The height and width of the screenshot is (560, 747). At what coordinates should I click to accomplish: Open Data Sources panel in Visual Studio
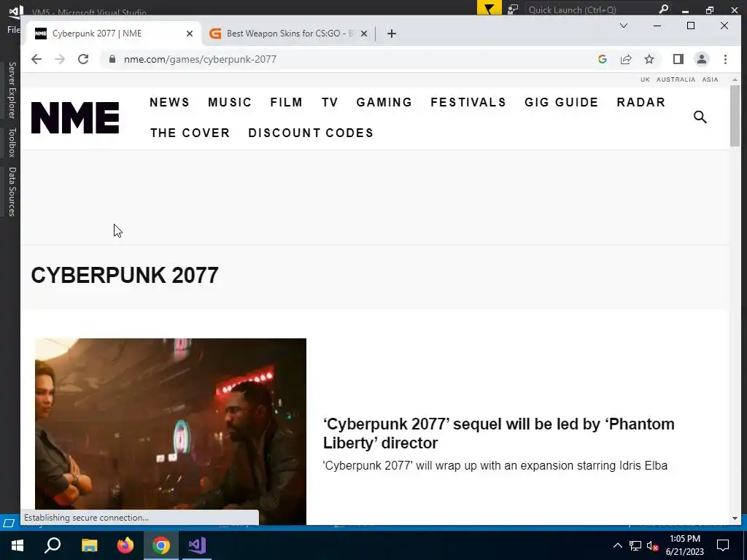coord(12,192)
